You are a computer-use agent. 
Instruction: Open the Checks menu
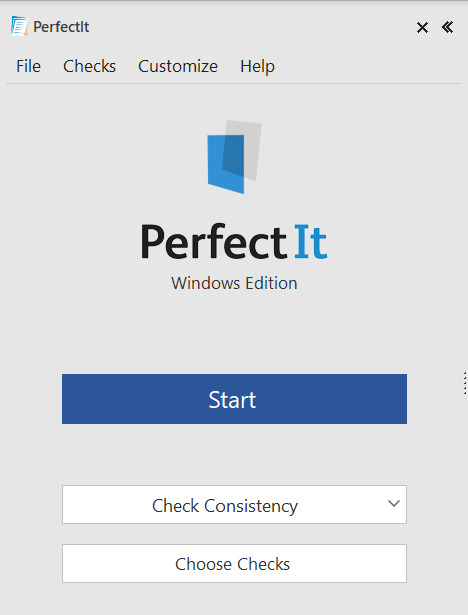coord(89,66)
